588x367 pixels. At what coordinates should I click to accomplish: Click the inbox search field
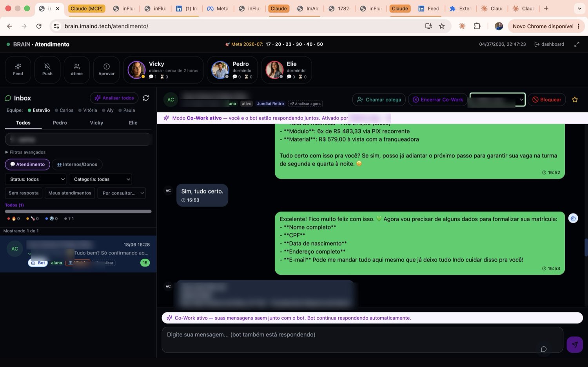[x=78, y=139]
